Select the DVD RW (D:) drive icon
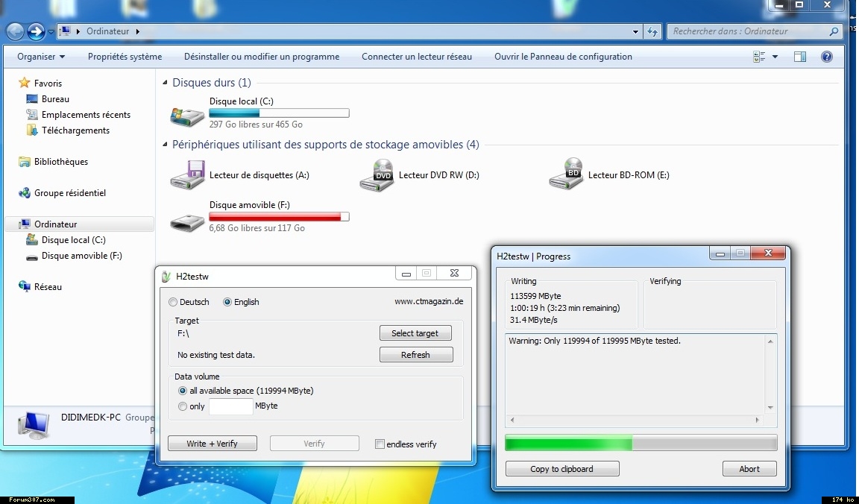Screen dimensions: 859x504 point(377,175)
